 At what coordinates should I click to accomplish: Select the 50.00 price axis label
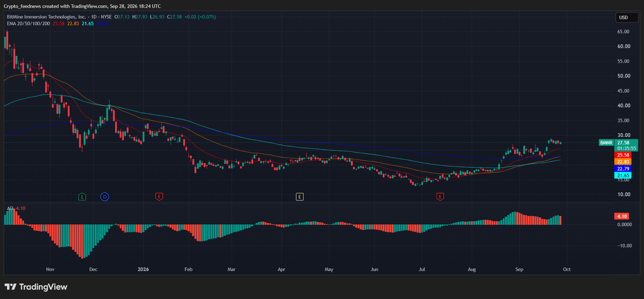pos(624,76)
